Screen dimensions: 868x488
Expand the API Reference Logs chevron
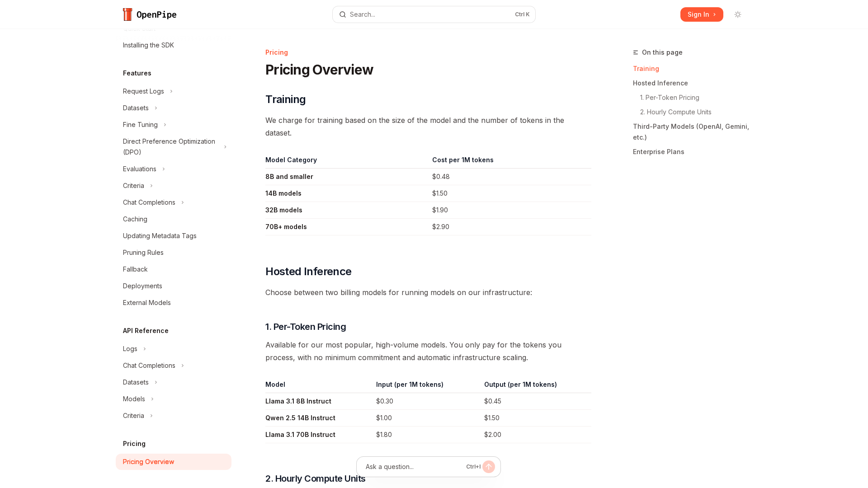click(x=145, y=349)
